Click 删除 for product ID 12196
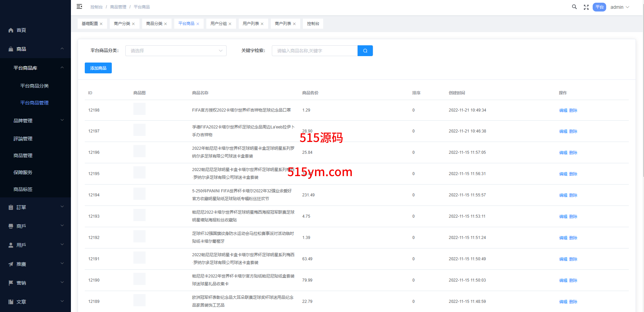This screenshot has width=644, height=312. point(573,153)
